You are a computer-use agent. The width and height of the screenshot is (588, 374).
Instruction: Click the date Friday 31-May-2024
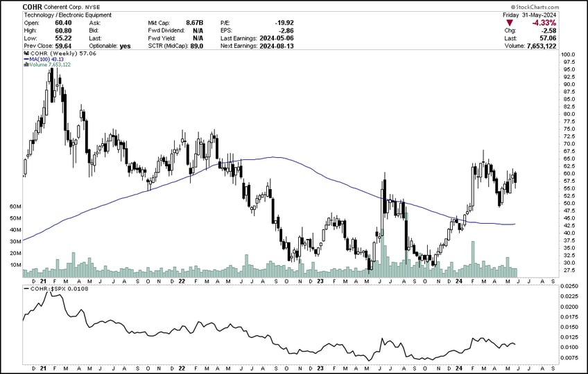530,15
